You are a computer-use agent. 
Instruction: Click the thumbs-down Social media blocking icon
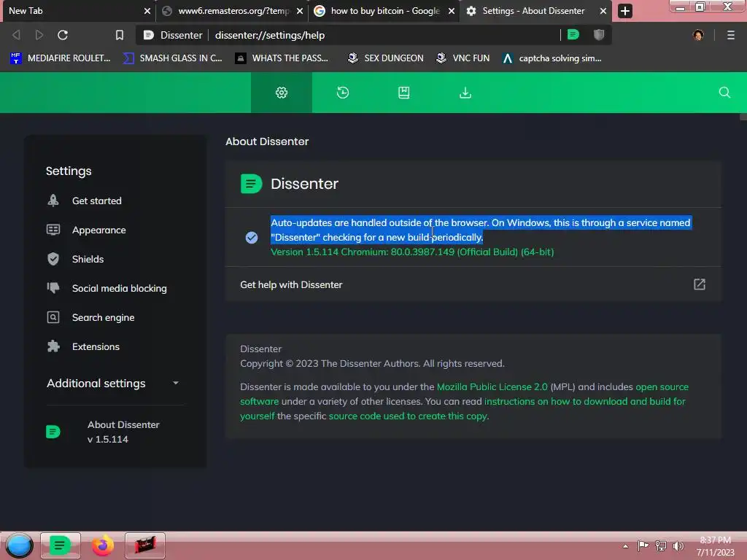[53, 287]
